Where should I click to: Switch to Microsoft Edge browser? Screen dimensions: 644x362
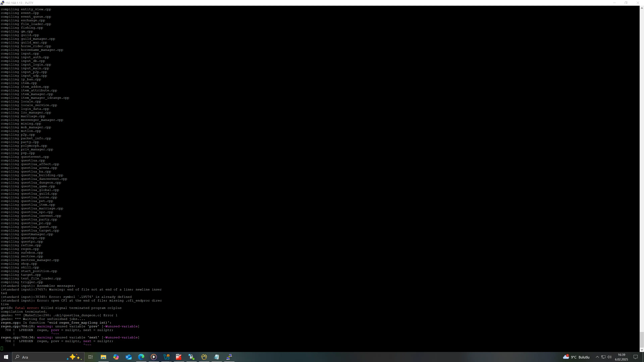tap(141, 357)
